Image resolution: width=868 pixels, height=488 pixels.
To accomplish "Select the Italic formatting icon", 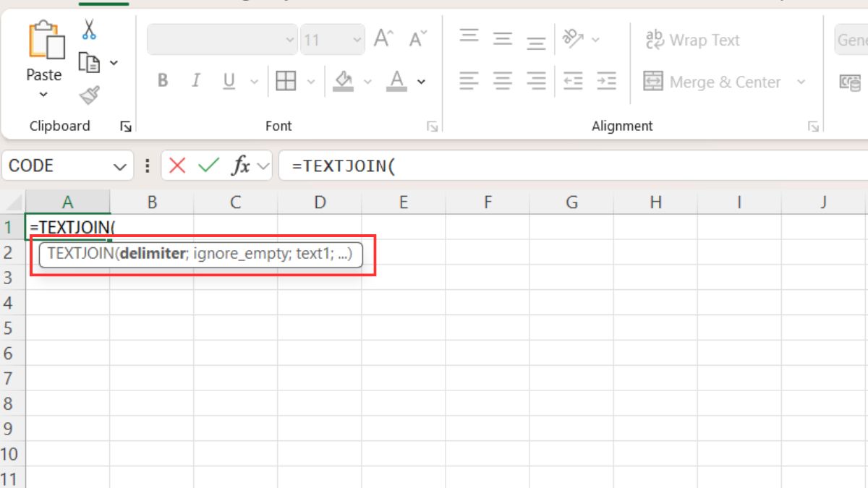I will pyautogui.click(x=195, y=81).
